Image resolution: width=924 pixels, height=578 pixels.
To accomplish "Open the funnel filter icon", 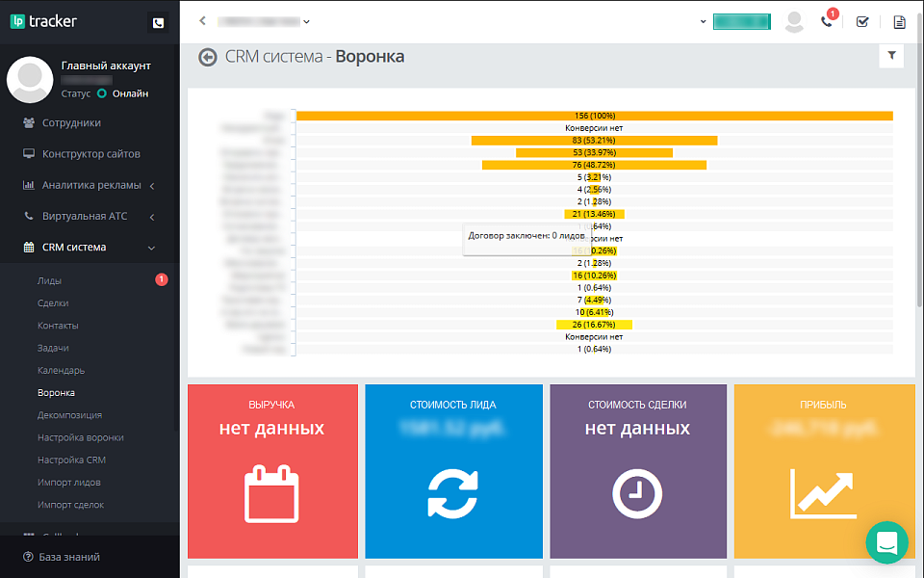I will (x=891, y=56).
